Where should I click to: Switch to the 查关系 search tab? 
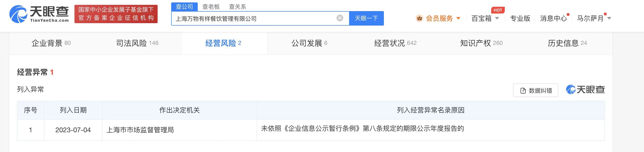[x=237, y=7]
